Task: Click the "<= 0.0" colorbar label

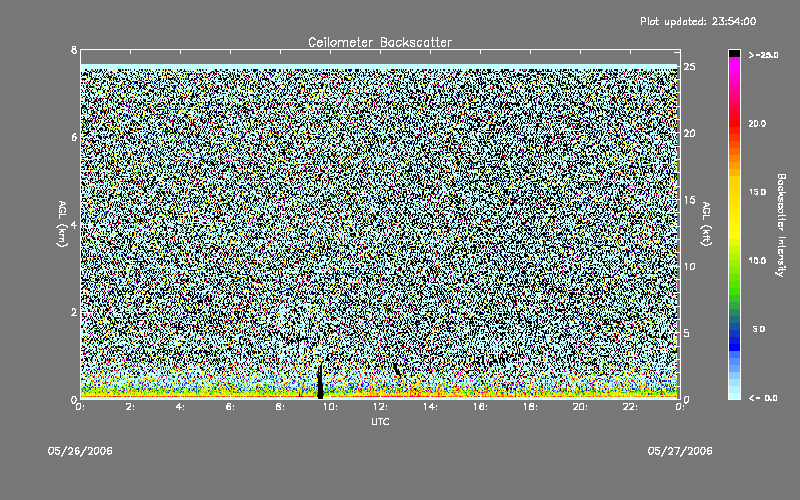Action: click(x=763, y=398)
